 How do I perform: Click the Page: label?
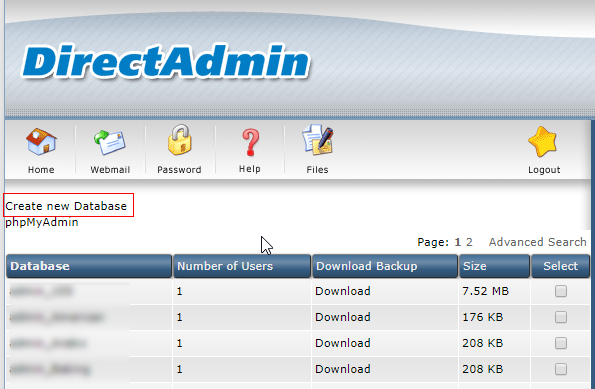(433, 242)
